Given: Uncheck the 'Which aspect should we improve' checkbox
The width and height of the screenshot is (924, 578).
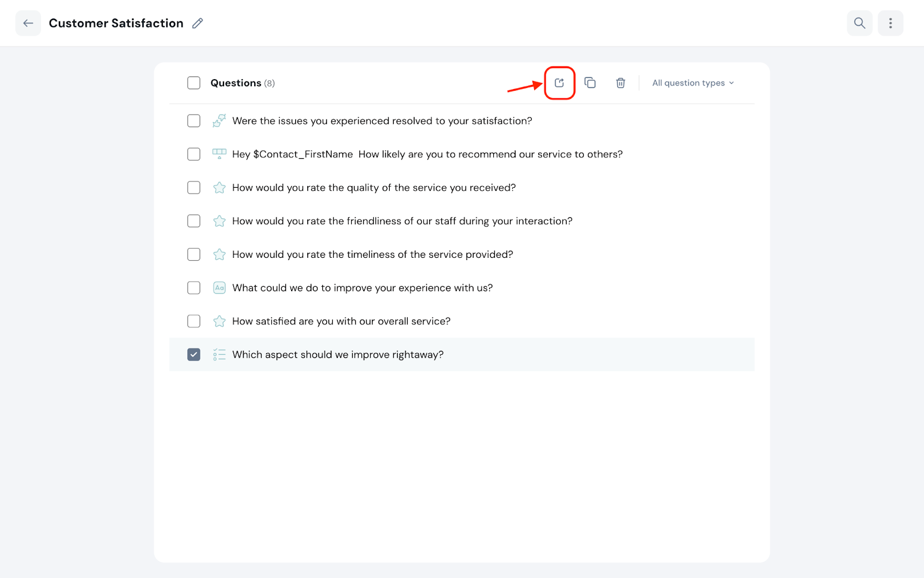Looking at the screenshot, I should [194, 355].
